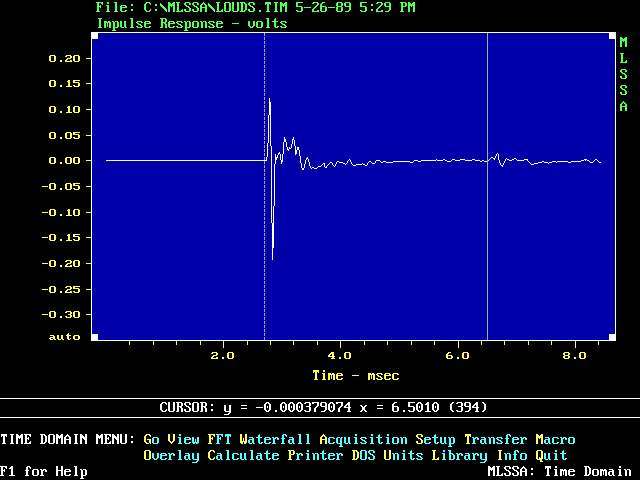This screenshot has height=480, width=640.
Task: Click the file path C:\MLSSA\LOUDS.TIM text
Action: 215,7
